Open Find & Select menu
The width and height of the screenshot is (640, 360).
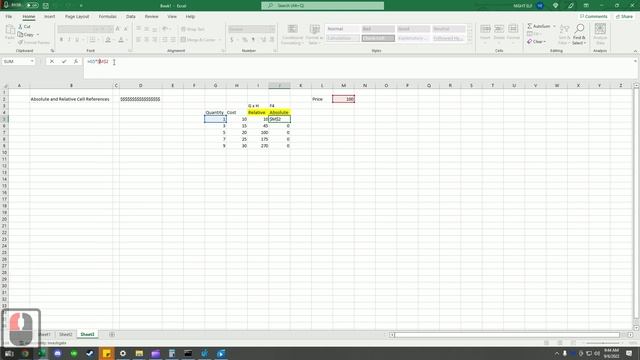pos(579,34)
